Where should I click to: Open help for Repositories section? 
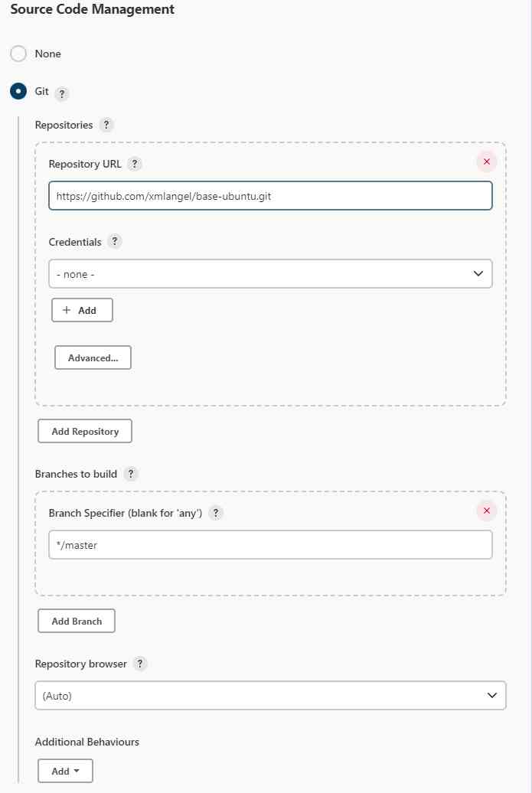[107, 125]
